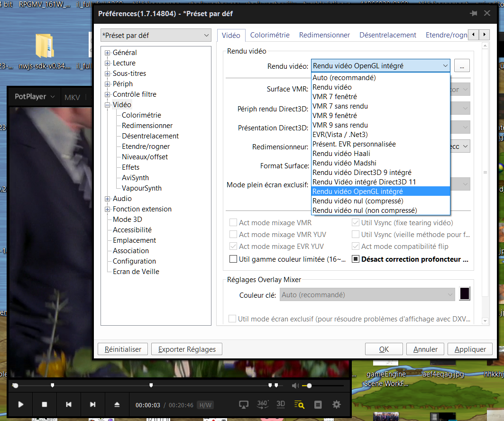The image size is (504, 421).
Task: Click the Annuler button
Action: pyautogui.click(x=425, y=349)
